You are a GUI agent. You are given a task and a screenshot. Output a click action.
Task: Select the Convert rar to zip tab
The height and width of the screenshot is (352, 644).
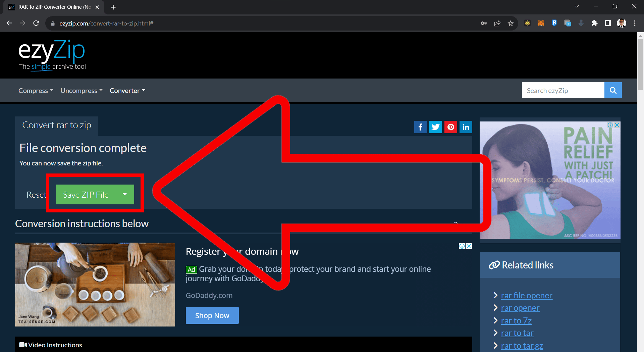(x=56, y=125)
